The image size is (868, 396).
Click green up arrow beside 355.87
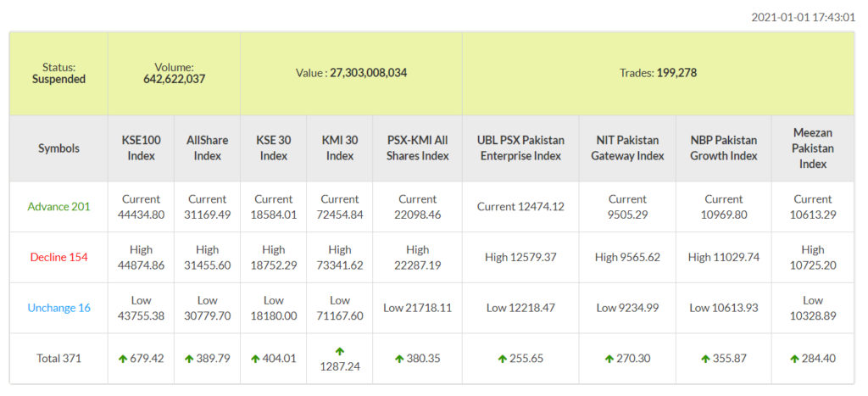pos(705,359)
